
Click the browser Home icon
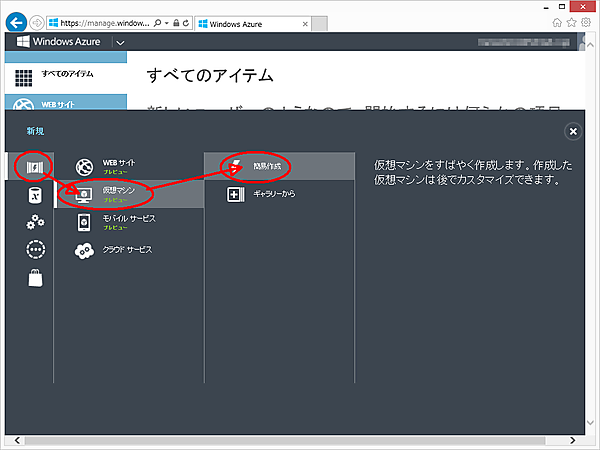pyautogui.click(x=557, y=23)
